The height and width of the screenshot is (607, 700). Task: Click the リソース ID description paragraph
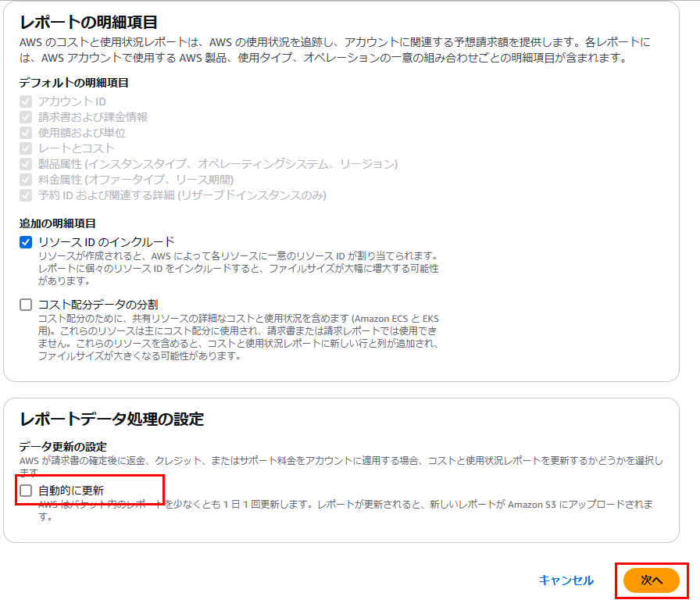tap(238, 268)
